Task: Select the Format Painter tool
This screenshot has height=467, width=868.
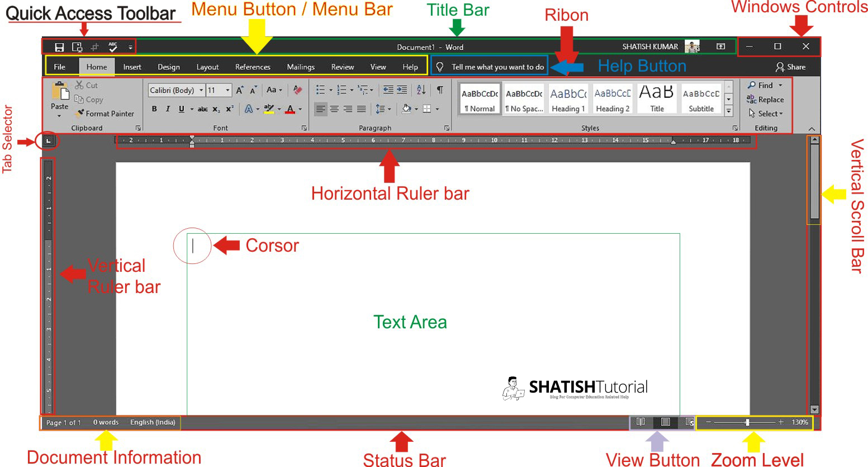Action: point(105,114)
